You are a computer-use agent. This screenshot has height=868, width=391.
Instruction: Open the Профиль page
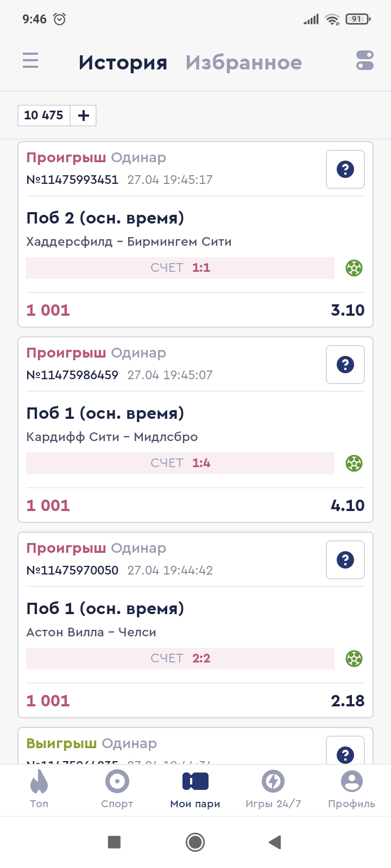click(351, 790)
